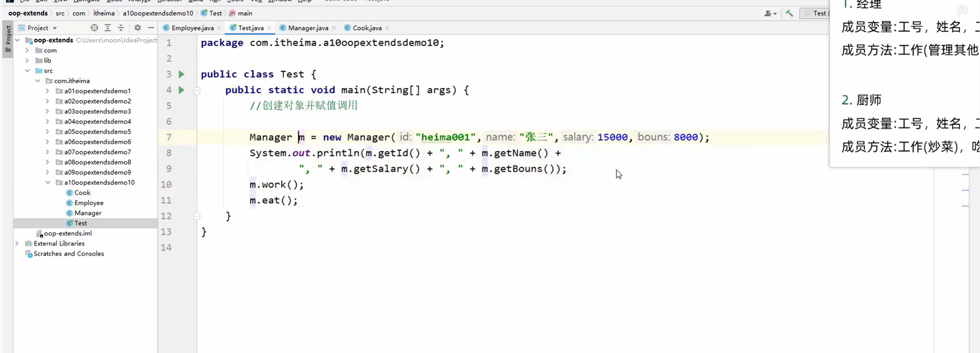Screen dimensions: 980x353
Task: Run main via the gutter run icon
Action: (x=181, y=90)
